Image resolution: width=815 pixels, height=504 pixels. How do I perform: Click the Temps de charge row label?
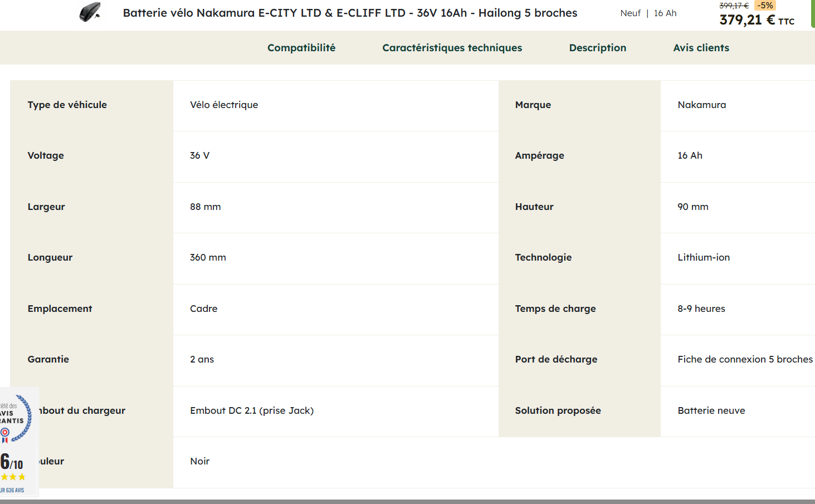(555, 309)
